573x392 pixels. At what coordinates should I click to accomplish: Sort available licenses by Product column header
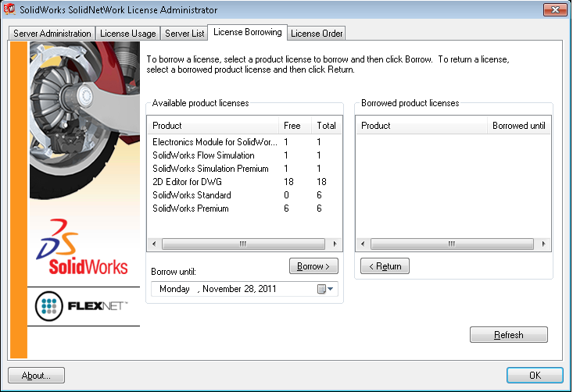213,126
